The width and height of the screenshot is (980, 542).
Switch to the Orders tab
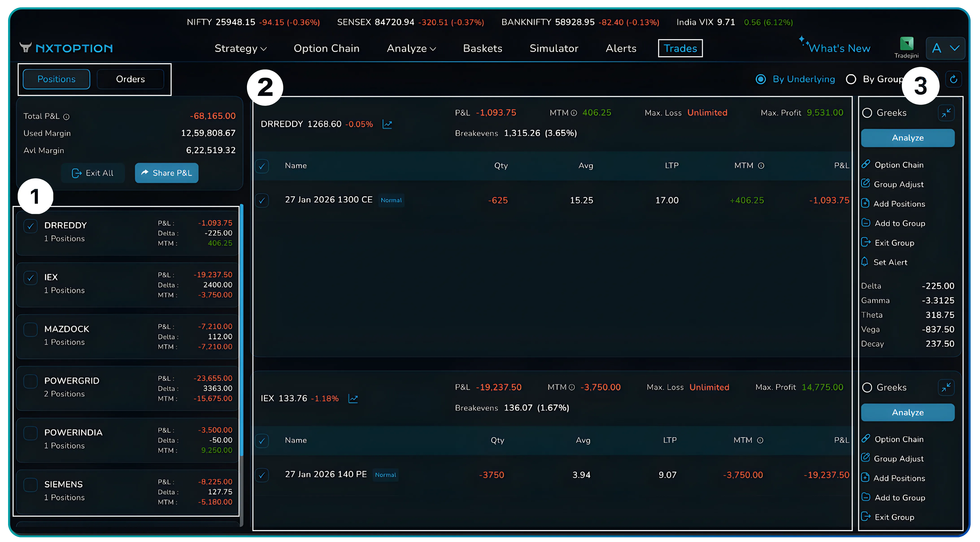[130, 79]
